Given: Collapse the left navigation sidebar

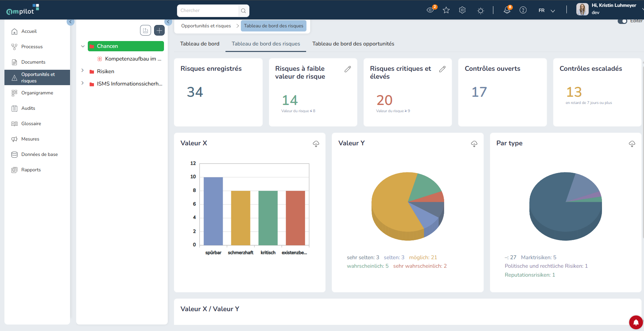Looking at the screenshot, I should click(x=70, y=22).
